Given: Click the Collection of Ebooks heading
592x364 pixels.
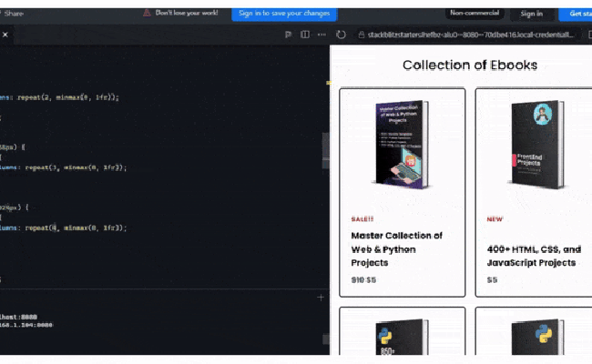Looking at the screenshot, I should 470,65.
